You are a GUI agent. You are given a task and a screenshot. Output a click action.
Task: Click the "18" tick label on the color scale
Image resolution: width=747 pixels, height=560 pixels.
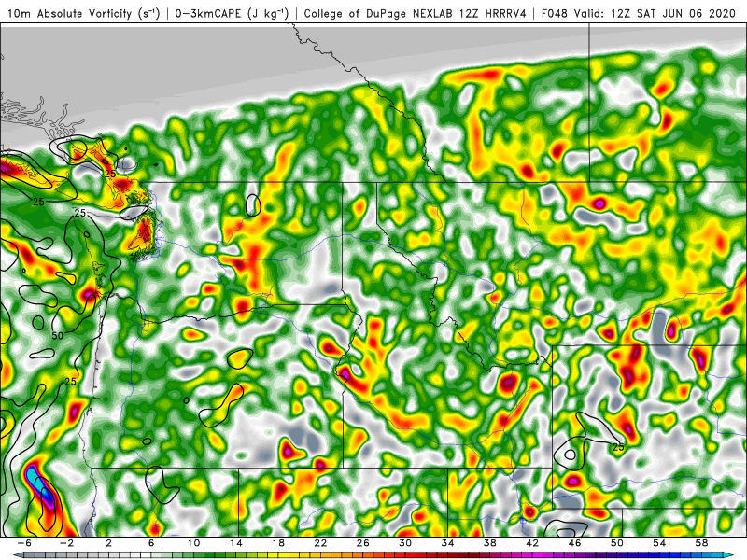pos(278,543)
